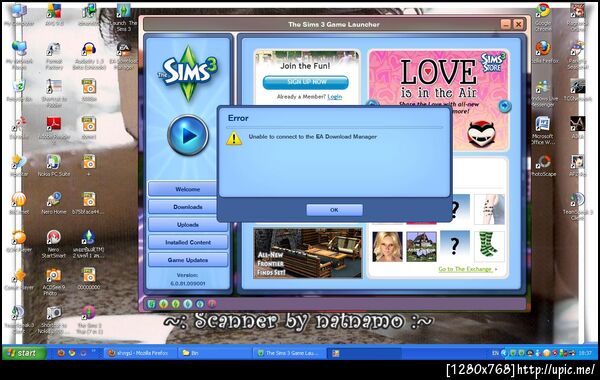Viewport: 600px width, 380px height.
Task: Select the Adobe Reader desktop icon
Action: point(54,129)
